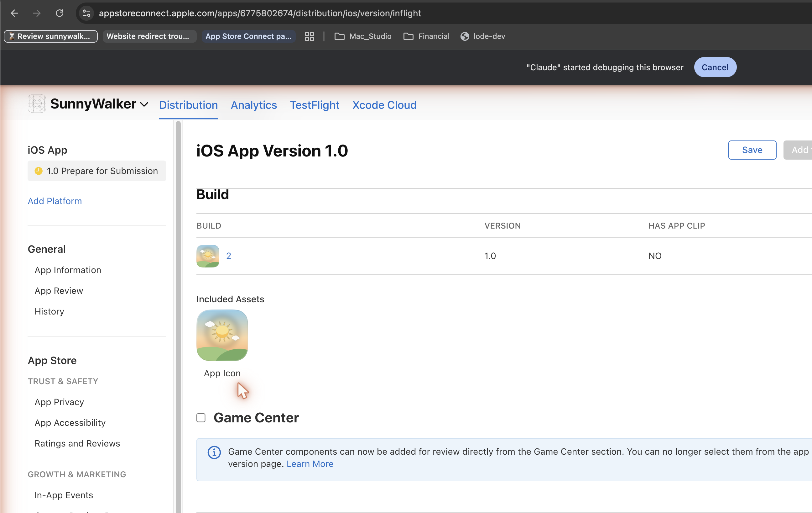The width and height of the screenshot is (812, 513).
Task: Click the browser forward arrow
Action: [37, 13]
